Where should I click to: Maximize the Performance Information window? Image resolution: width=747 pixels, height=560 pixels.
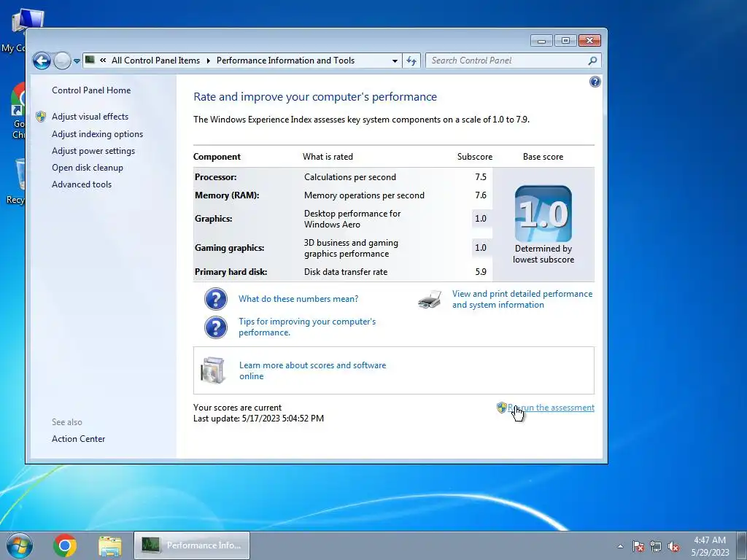pyautogui.click(x=565, y=41)
